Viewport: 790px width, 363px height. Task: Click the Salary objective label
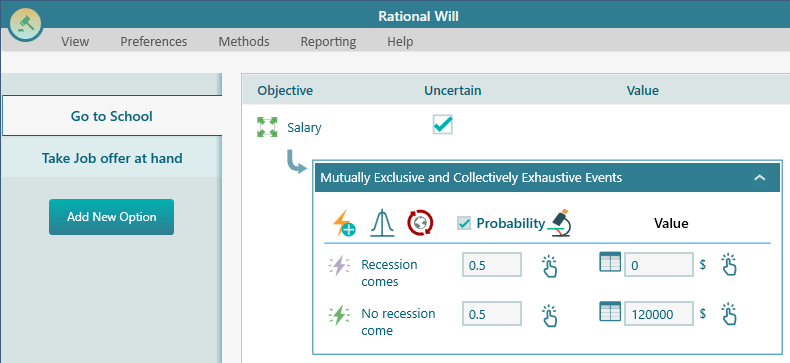tap(304, 128)
